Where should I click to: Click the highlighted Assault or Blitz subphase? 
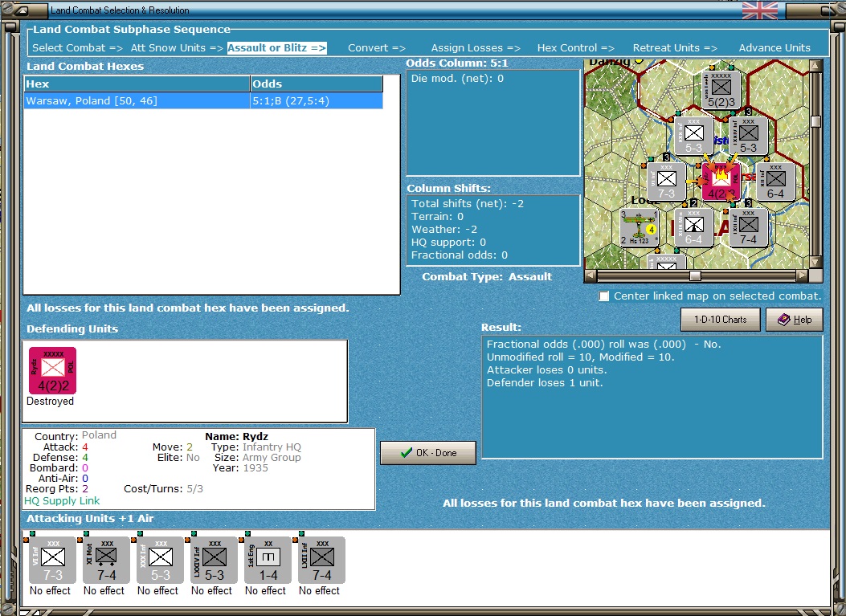[x=277, y=48]
